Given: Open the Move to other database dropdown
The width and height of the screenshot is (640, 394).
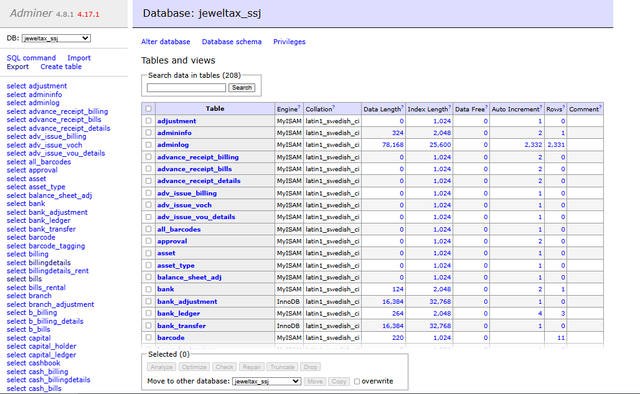Looking at the screenshot, I should (x=267, y=381).
